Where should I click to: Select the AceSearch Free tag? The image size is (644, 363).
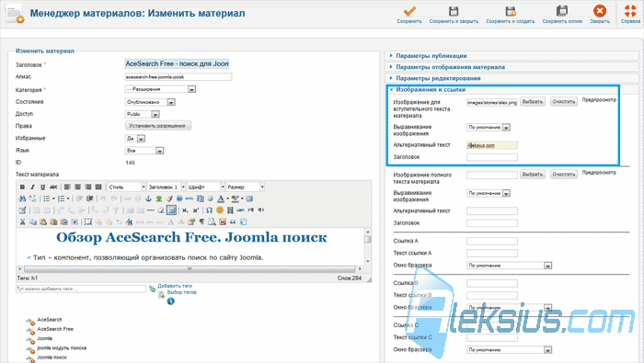click(x=55, y=329)
